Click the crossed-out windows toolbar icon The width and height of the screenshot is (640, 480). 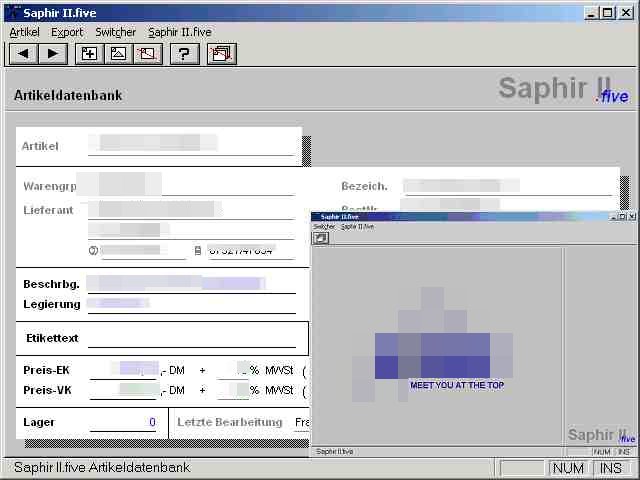click(222, 54)
